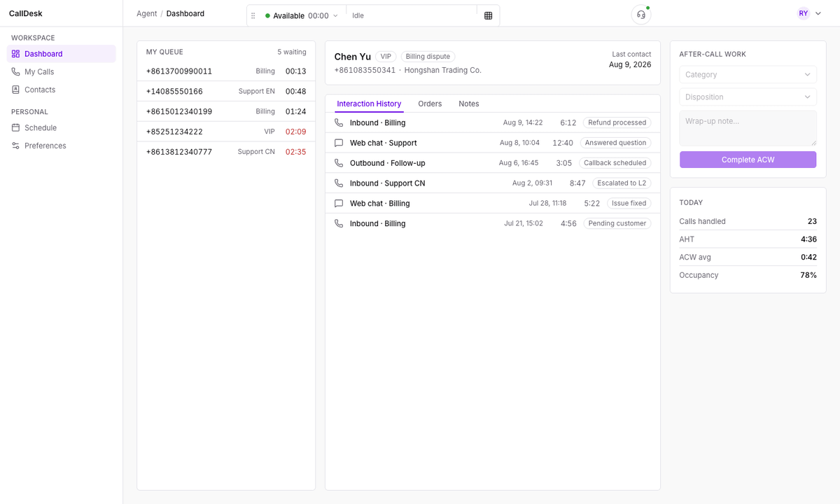Switch to the Orders tab
Screen dimensions: 840x504
pos(430,104)
